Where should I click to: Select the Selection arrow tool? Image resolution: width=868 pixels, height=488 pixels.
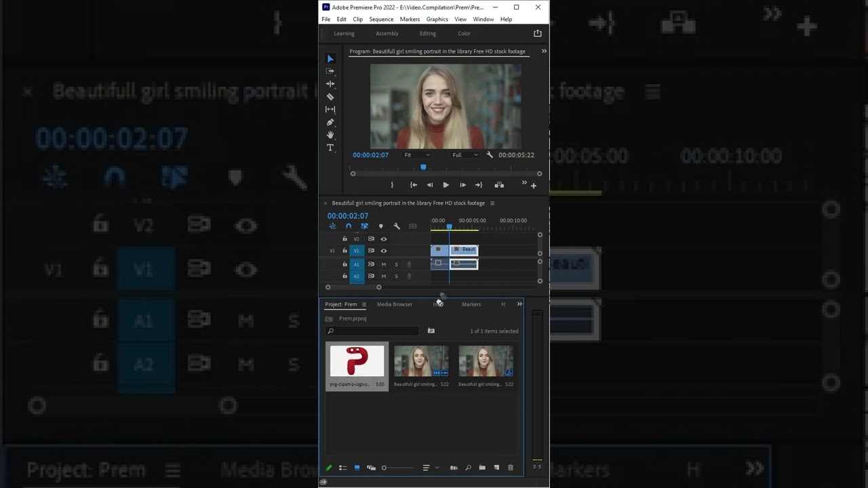330,59
